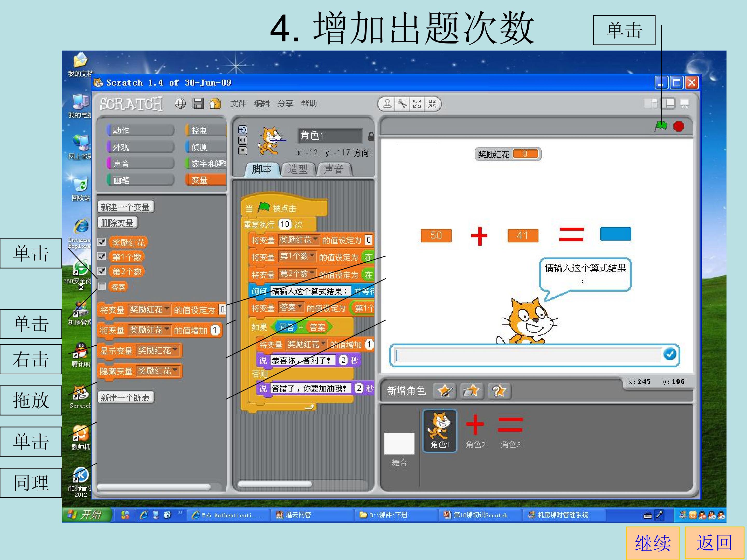Set sprite rotation to left-right flip only
The width and height of the screenshot is (747, 560).
point(243,140)
